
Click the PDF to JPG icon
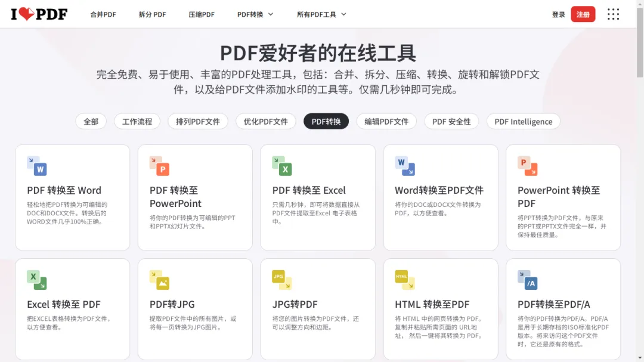click(x=159, y=280)
